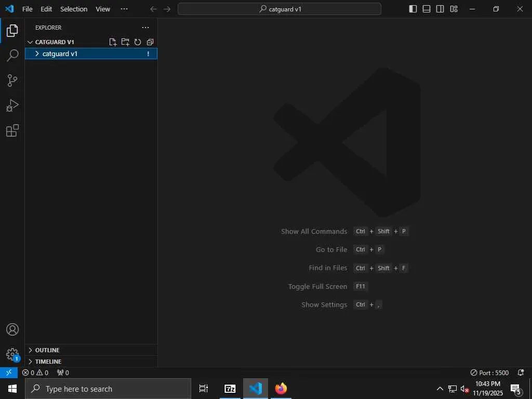Switch to 7-Zip on the taskbar

pyautogui.click(x=230, y=389)
